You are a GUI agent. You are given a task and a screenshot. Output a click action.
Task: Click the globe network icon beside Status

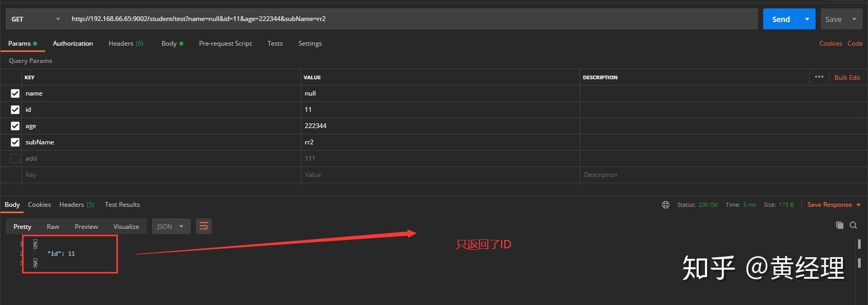(x=666, y=205)
